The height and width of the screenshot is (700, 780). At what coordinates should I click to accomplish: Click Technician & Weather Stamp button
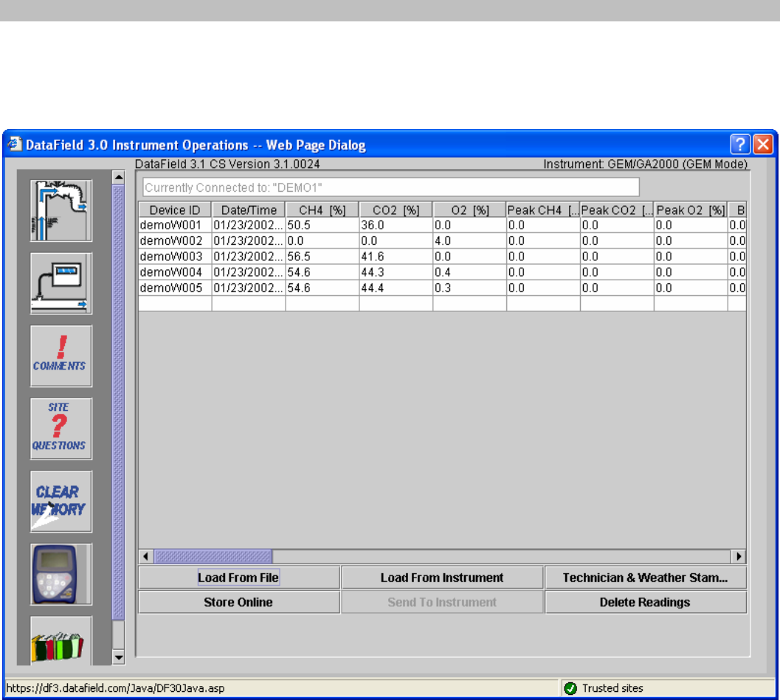click(x=645, y=578)
